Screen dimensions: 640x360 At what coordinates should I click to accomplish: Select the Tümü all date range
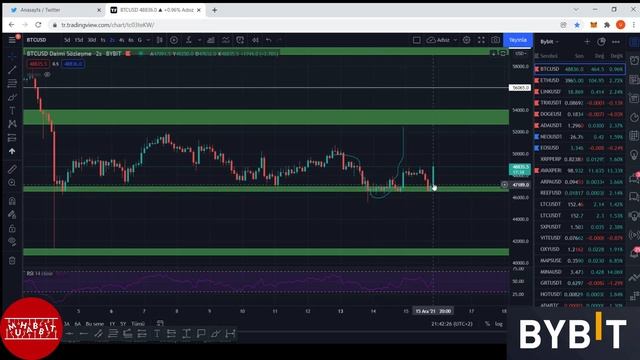138,324
